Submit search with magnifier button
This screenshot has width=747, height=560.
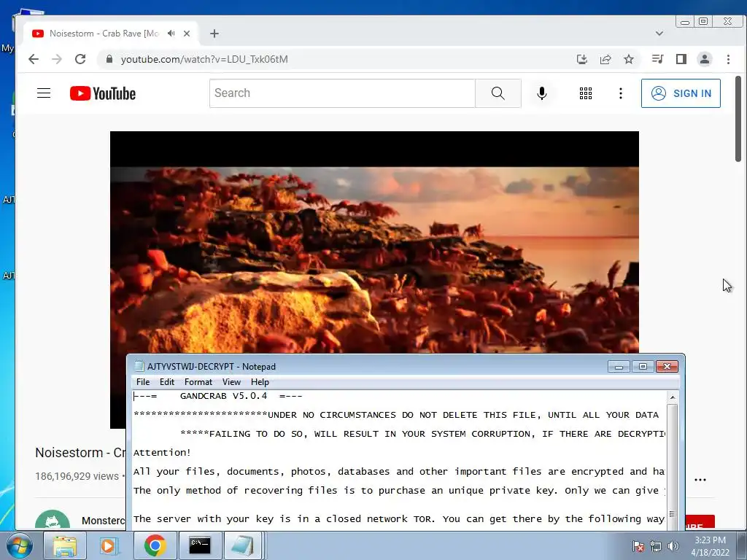click(498, 93)
